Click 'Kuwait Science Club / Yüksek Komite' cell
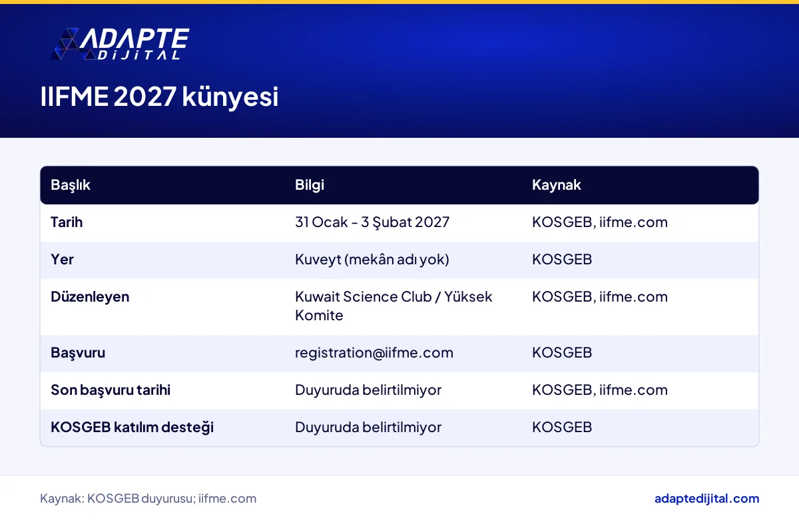Viewport: 799px width, 532px height. pos(394,306)
